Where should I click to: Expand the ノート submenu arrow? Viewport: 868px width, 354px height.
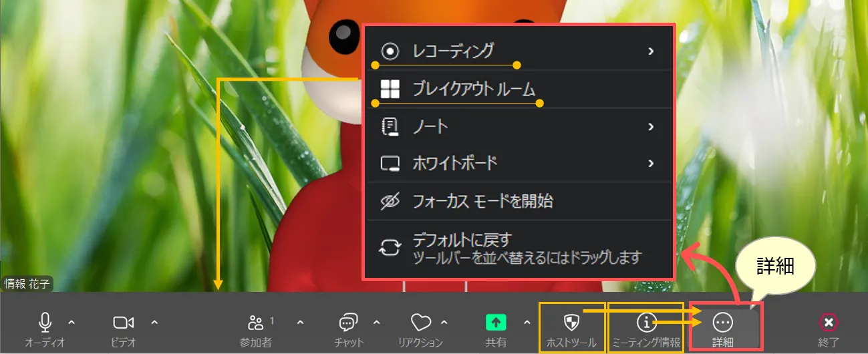pos(651,126)
